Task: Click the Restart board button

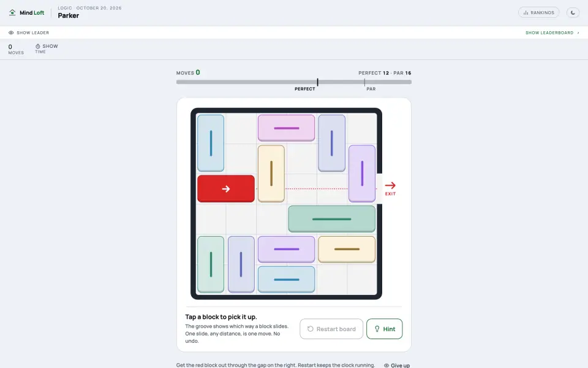Action: [x=331, y=329]
